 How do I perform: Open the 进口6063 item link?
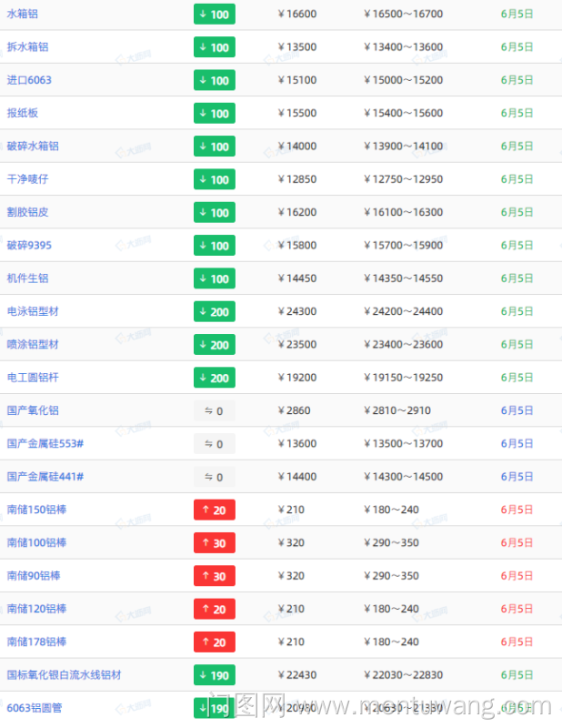(29, 80)
